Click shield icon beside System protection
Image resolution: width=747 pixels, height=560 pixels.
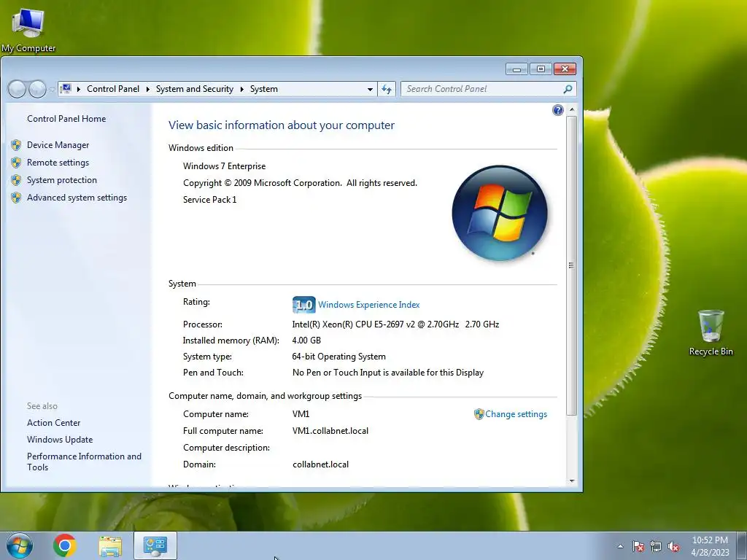16,180
